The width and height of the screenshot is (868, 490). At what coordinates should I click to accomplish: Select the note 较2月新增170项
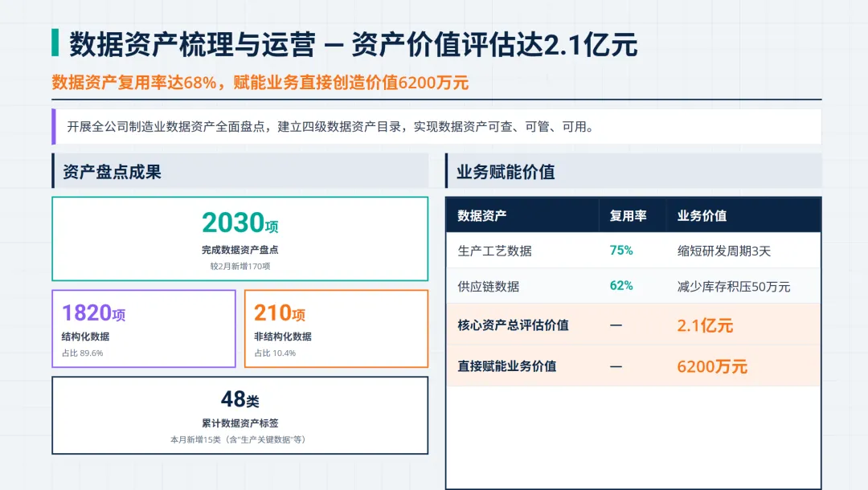tap(240, 267)
